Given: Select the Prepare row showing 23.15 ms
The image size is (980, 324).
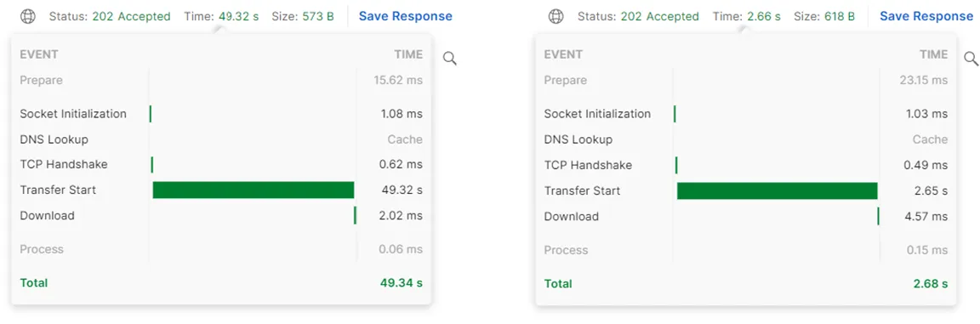Looking at the screenshot, I should pos(745,80).
